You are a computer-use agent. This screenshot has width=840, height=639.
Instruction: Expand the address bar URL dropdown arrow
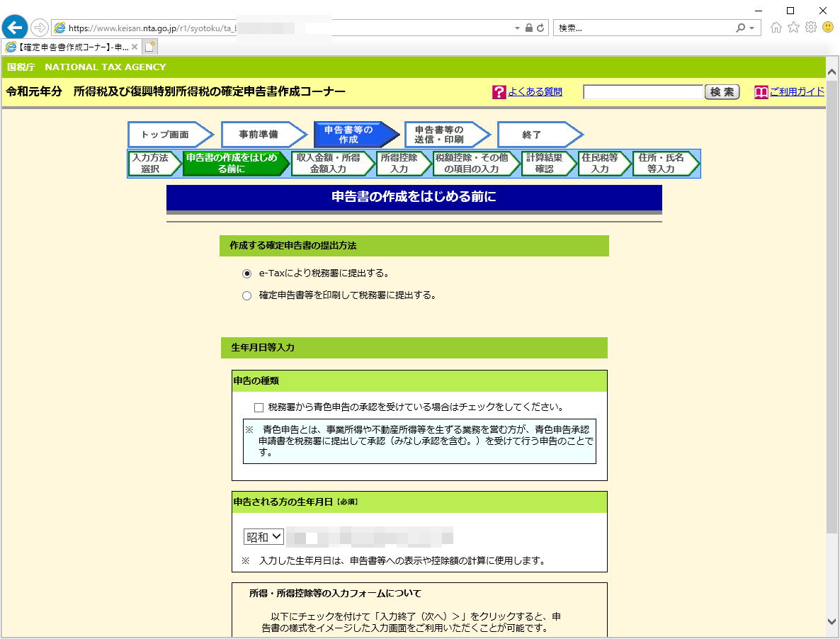coord(517,28)
